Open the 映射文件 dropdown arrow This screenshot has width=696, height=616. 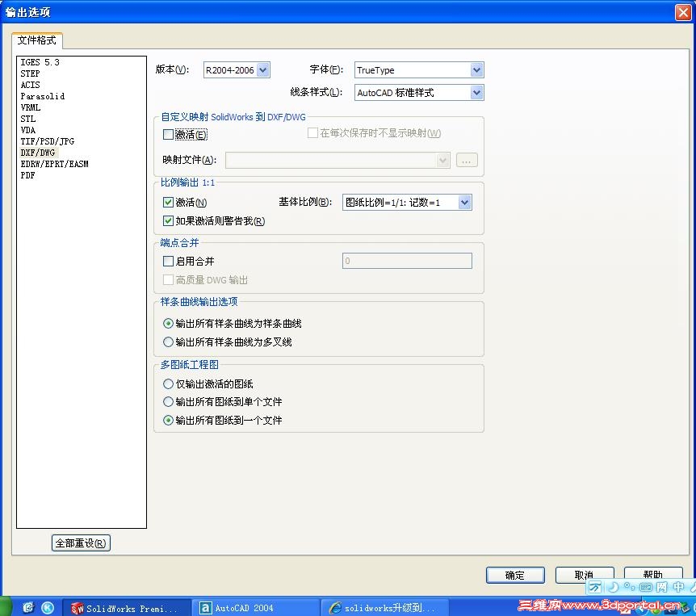(x=442, y=160)
